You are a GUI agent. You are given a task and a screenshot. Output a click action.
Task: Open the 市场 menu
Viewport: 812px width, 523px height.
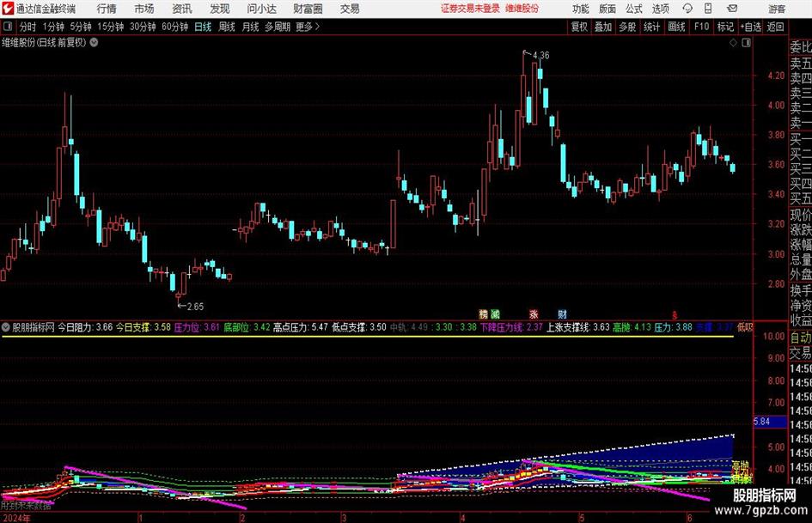(x=144, y=9)
